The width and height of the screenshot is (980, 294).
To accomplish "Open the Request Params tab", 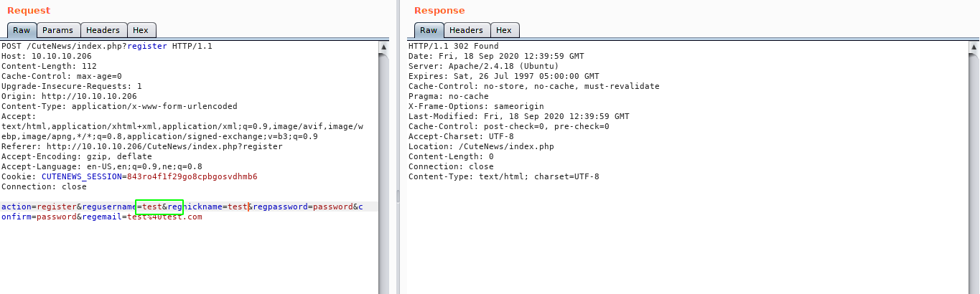I will 57,30.
